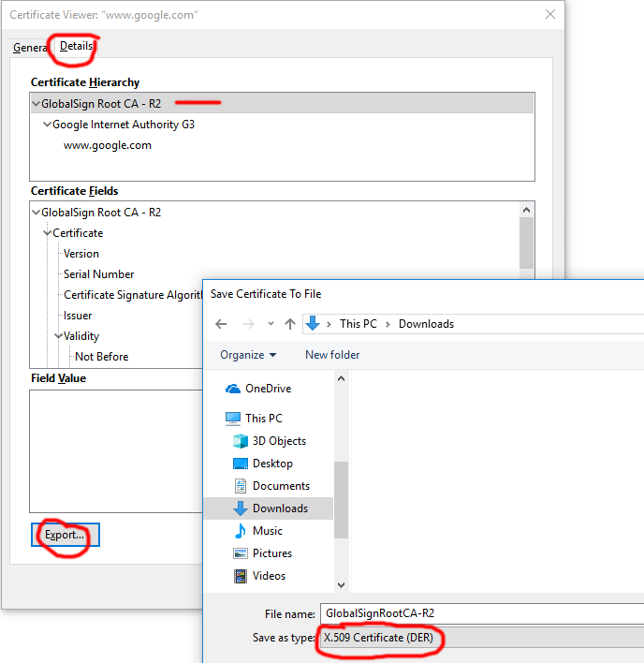Click New folder button
The image size is (644, 663).
[x=332, y=355]
